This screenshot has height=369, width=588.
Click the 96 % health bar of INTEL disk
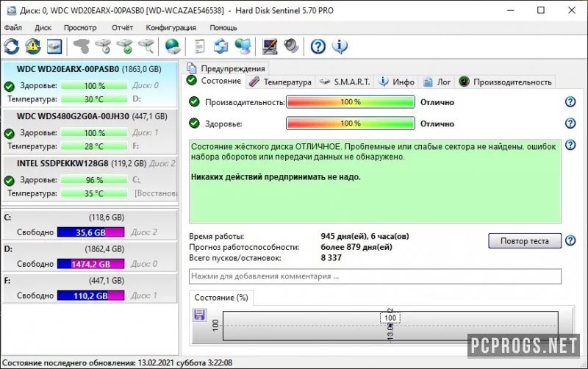click(x=94, y=180)
